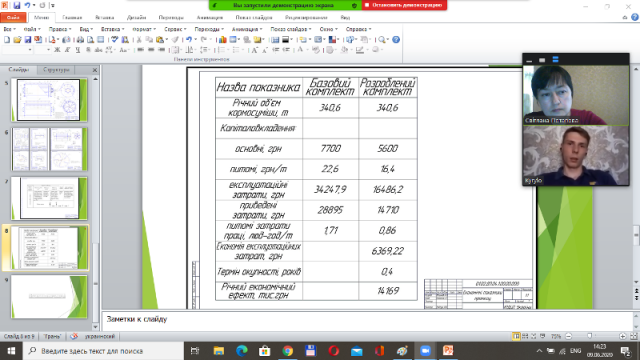640x360 pixels.
Task: Switch to the Дизайн ribbon tab
Action: [136, 18]
